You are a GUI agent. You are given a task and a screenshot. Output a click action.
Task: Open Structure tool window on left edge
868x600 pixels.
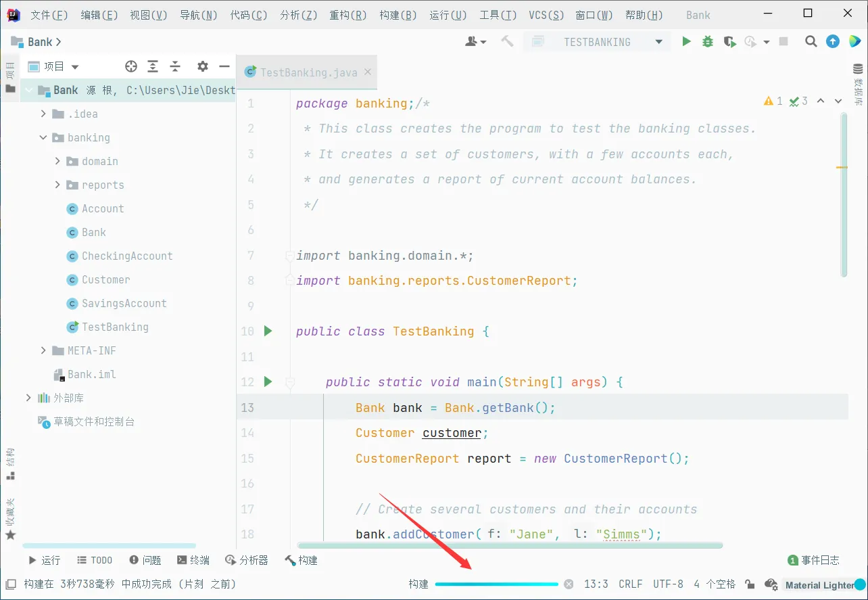[10, 463]
